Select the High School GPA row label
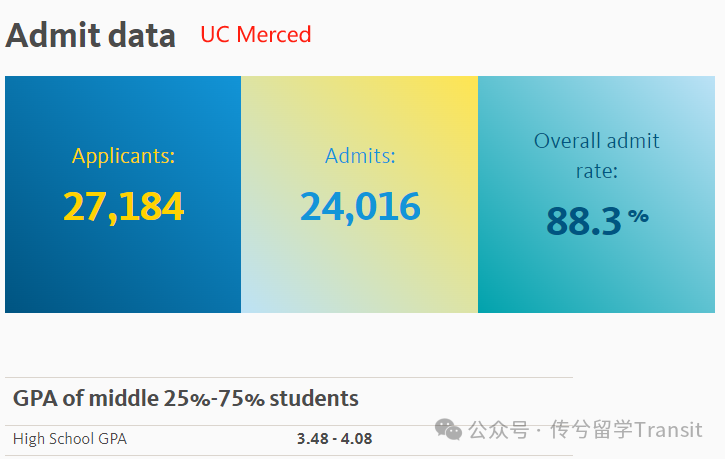This screenshot has height=459, width=725. click(70, 439)
